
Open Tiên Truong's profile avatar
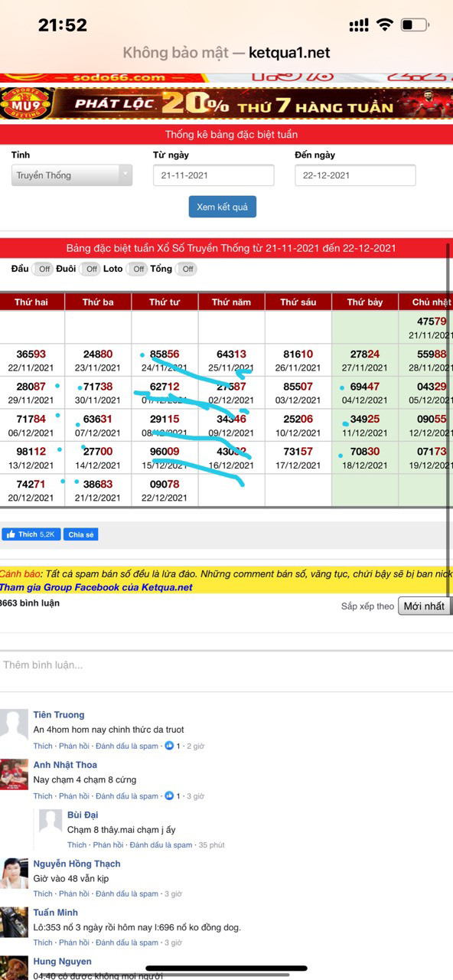14,724
